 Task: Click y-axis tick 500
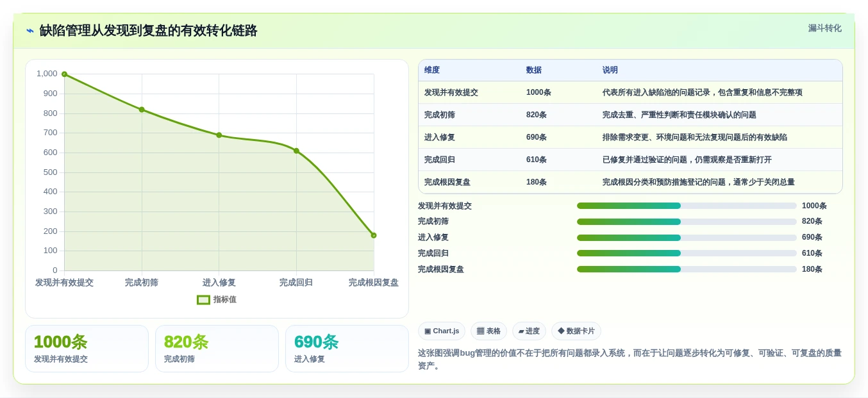click(x=50, y=172)
